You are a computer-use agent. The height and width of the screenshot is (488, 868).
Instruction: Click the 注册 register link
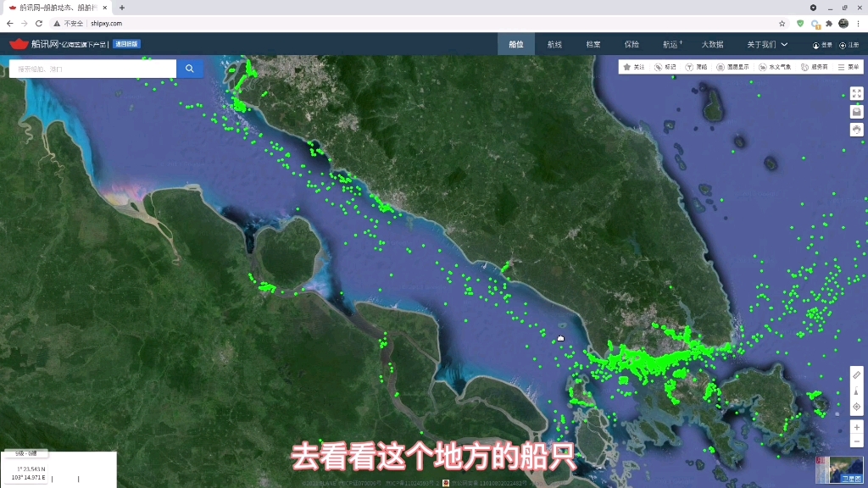tap(849, 45)
